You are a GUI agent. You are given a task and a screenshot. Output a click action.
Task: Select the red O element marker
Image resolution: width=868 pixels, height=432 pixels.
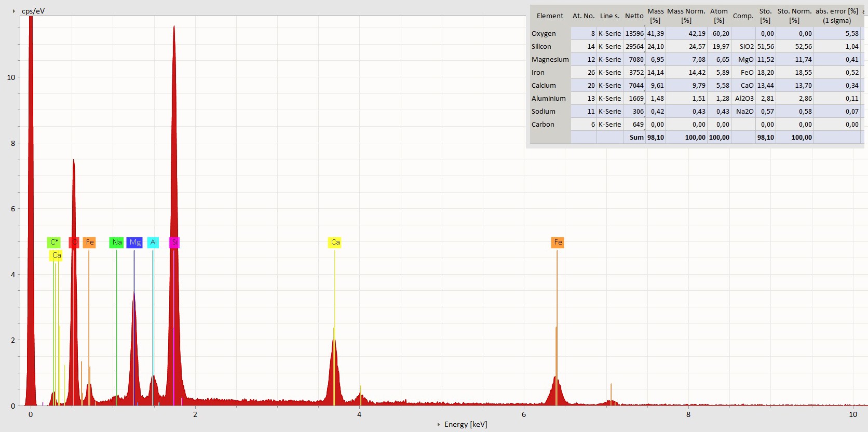[x=74, y=242]
